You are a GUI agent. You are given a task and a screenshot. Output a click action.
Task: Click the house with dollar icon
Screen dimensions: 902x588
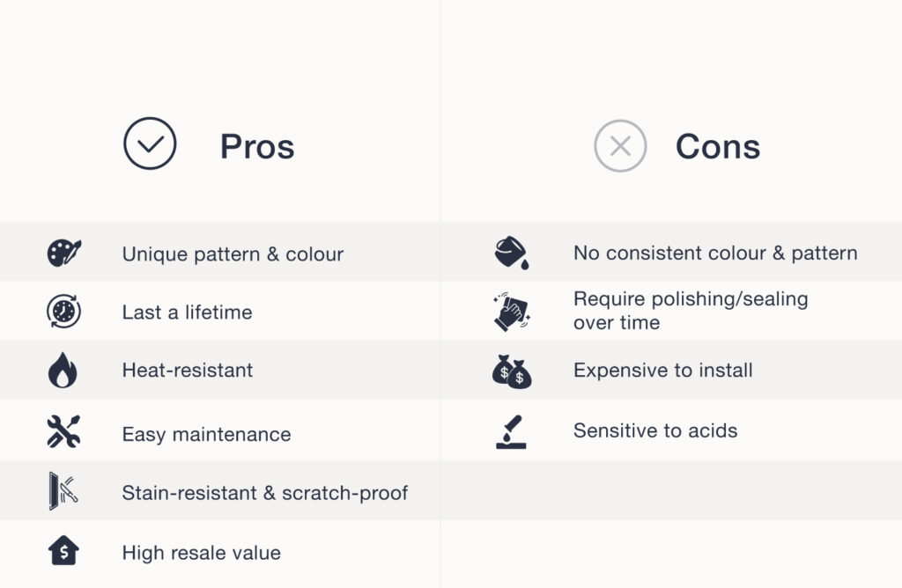(63, 552)
